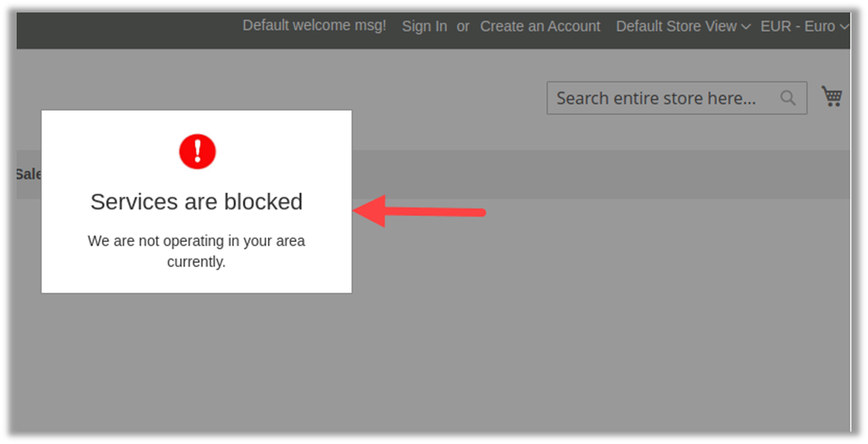
Task: Focus the Search entire store field
Action: [657, 98]
